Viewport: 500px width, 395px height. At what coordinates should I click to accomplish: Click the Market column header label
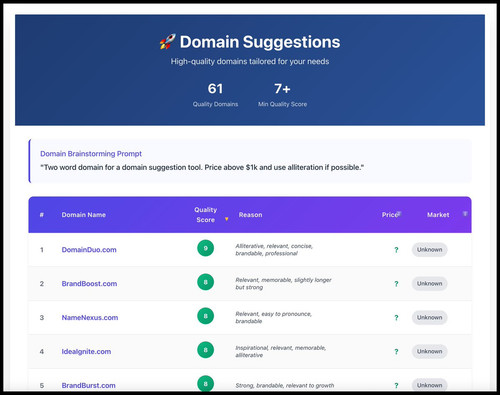(438, 215)
